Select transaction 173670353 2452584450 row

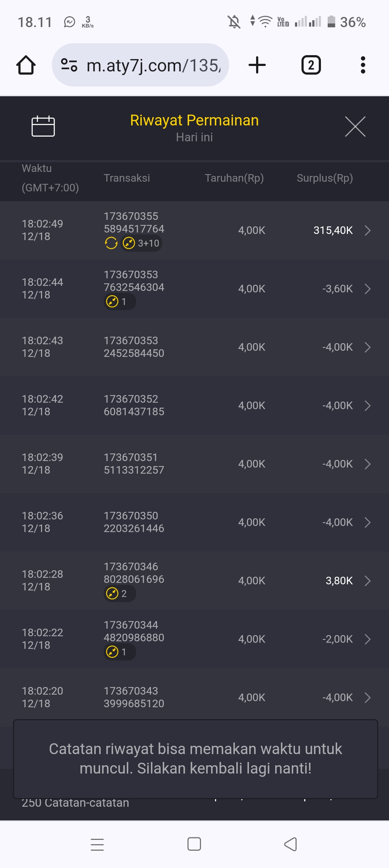(134, 347)
